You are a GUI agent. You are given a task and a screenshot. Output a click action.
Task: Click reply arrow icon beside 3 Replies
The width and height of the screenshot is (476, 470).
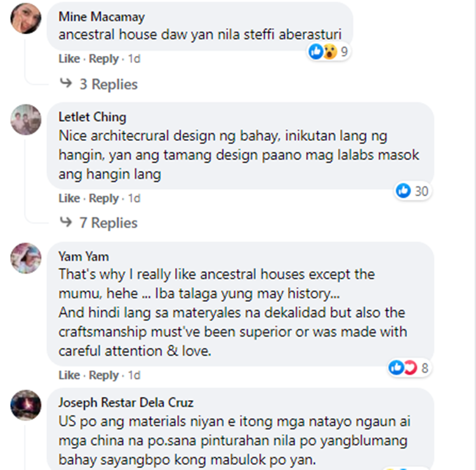click(66, 83)
